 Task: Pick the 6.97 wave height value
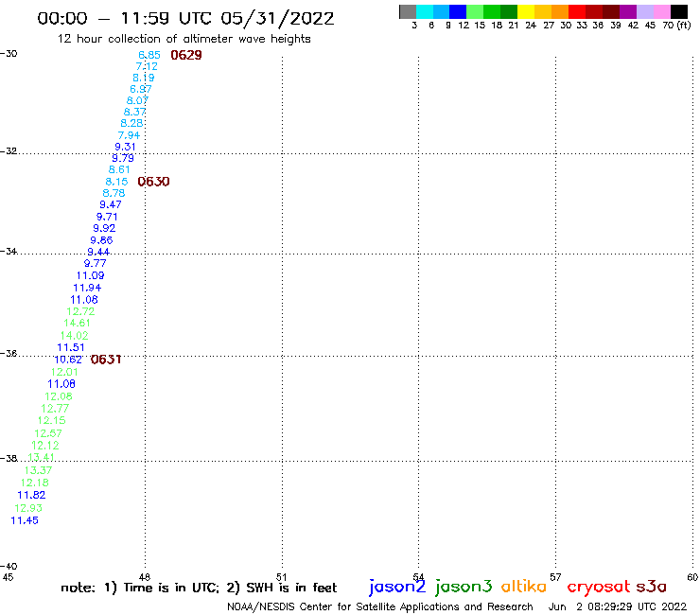tap(141, 89)
